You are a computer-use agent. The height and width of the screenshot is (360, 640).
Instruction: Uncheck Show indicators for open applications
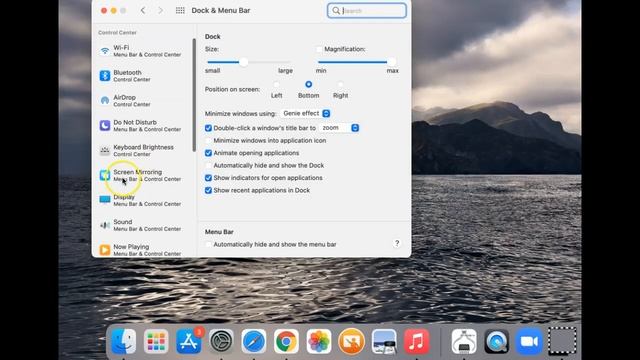point(208,178)
